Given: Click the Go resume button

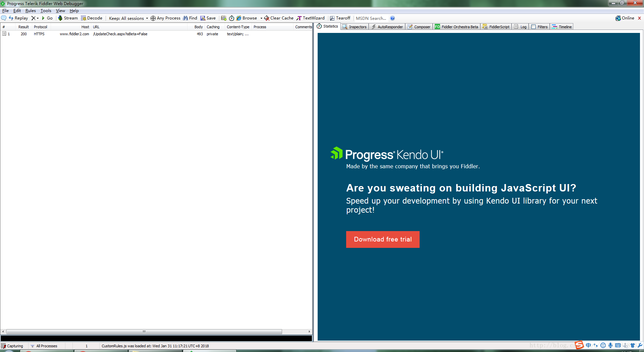Looking at the screenshot, I should pyautogui.click(x=47, y=18).
